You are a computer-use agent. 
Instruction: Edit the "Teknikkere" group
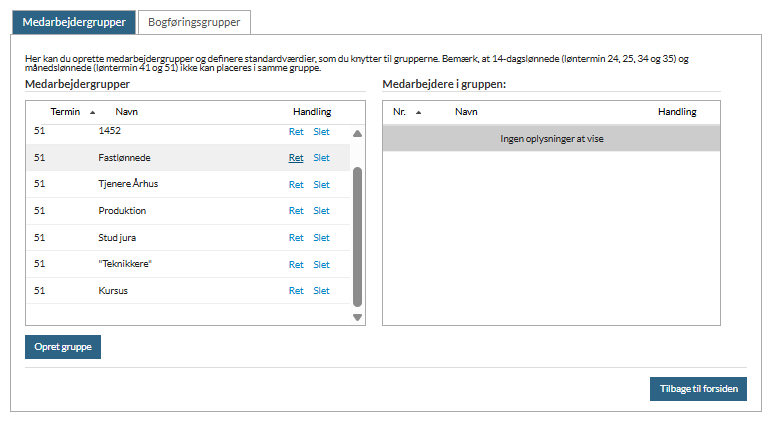296,265
